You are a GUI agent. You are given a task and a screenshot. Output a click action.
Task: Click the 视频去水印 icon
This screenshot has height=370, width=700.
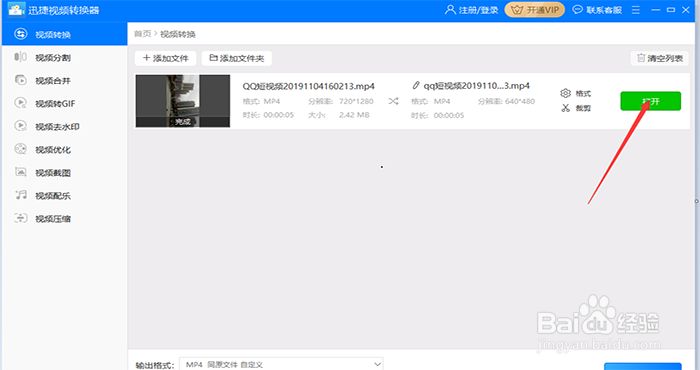[x=21, y=126]
